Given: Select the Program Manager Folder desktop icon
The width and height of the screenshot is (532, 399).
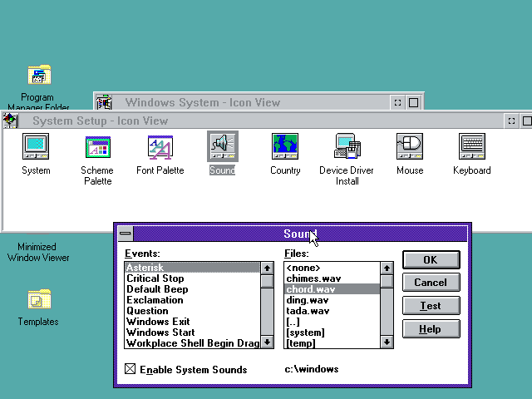Looking at the screenshot, I should (x=39, y=75).
